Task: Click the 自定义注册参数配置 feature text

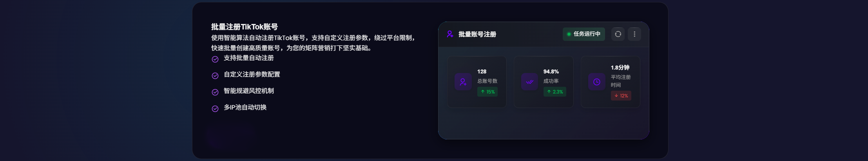Action: 252,74
